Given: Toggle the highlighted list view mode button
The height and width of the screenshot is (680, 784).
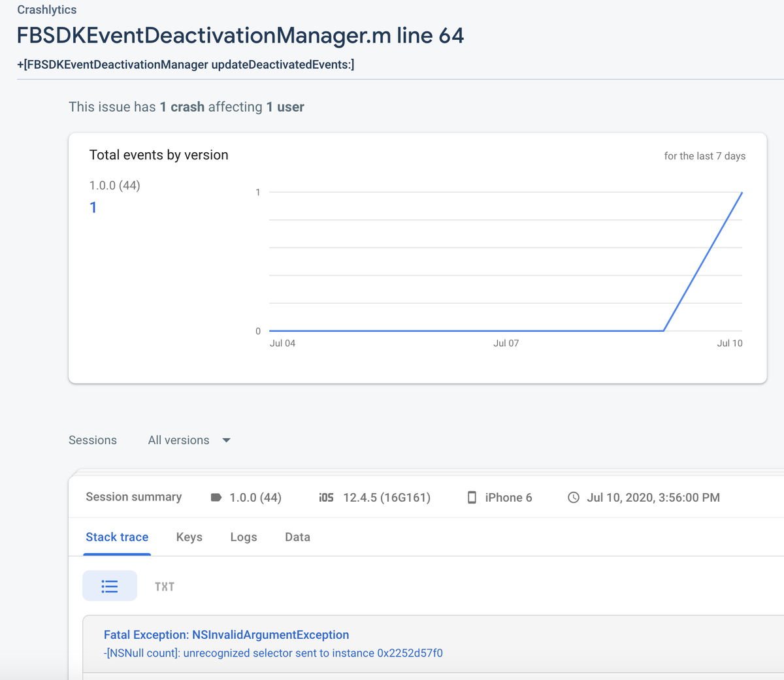Looking at the screenshot, I should coord(110,586).
